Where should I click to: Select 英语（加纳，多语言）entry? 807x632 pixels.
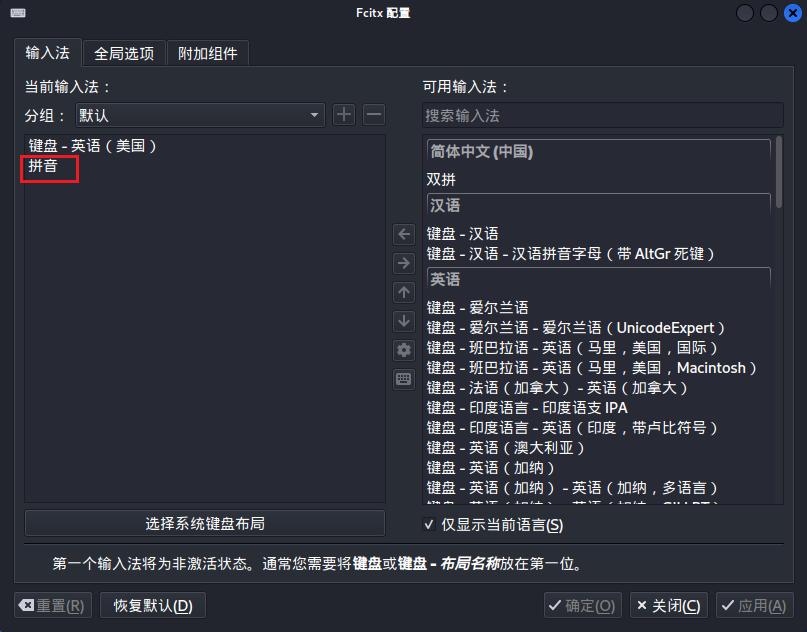tap(599, 488)
